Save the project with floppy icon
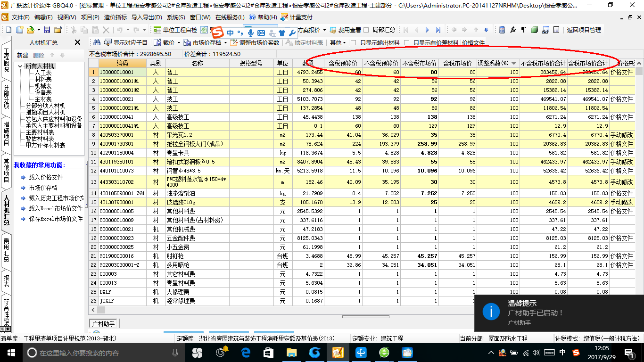 coord(47,30)
